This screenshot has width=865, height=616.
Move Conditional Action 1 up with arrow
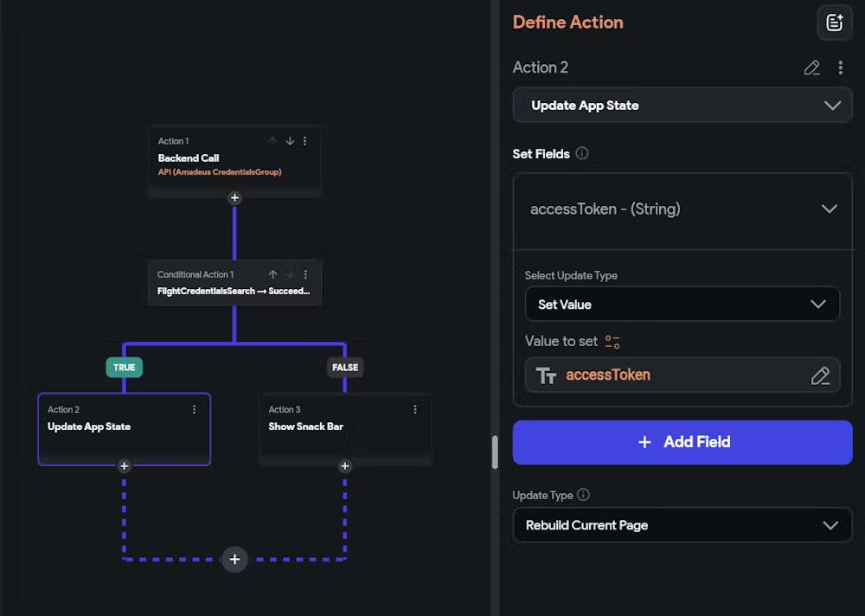pyautogui.click(x=273, y=274)
